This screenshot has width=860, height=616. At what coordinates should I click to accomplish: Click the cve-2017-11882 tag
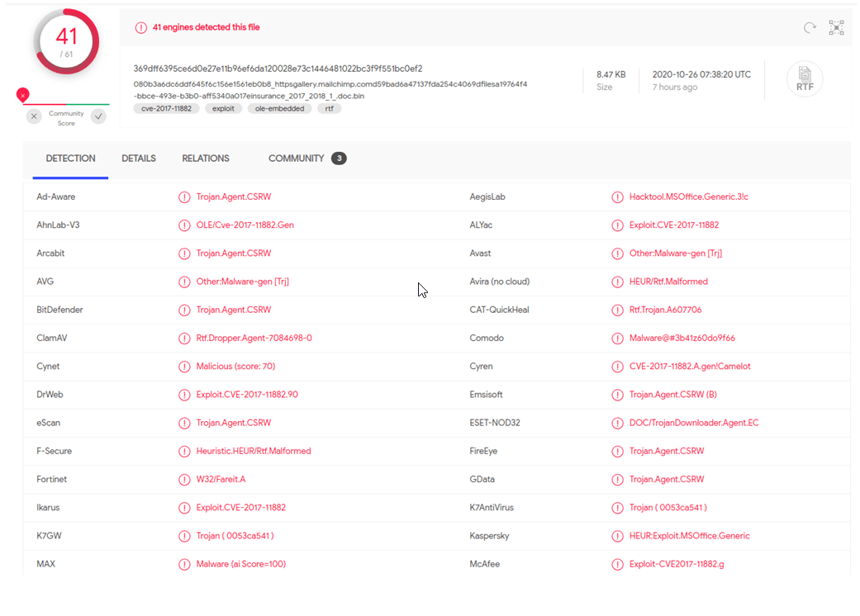tap(166, 108)
